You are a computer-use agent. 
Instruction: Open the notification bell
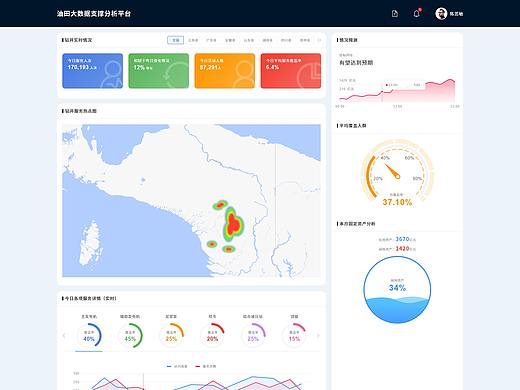point(417,14)
